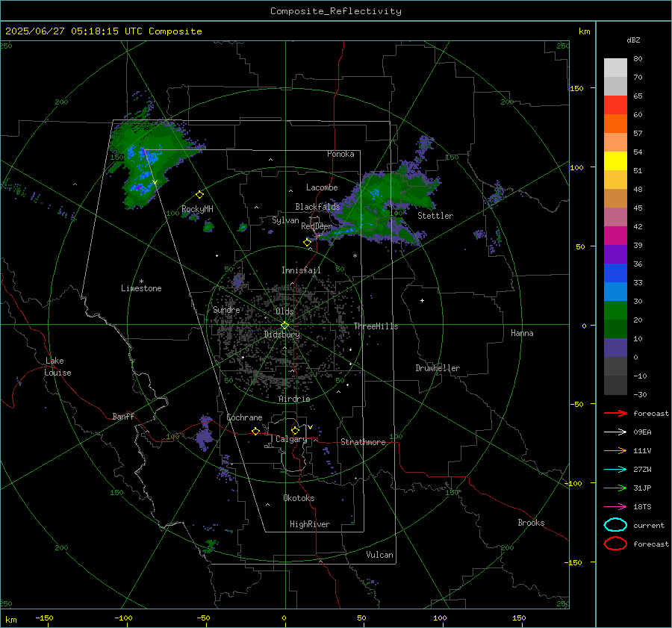Click the purple echo patch west of Cochrane

click(205, 433)
